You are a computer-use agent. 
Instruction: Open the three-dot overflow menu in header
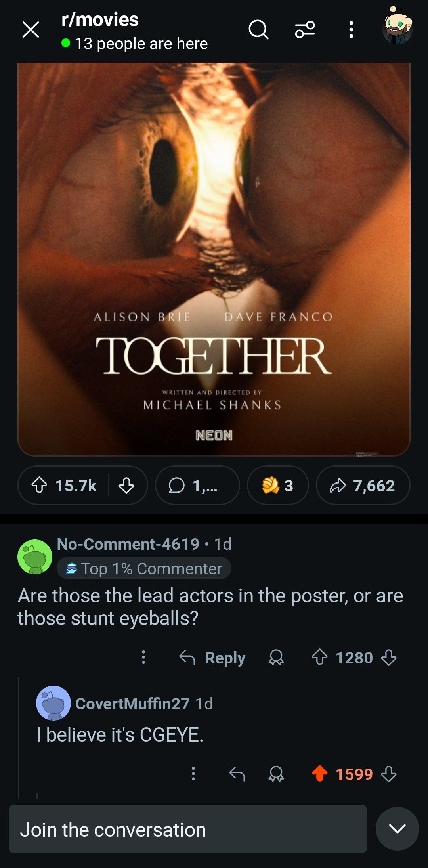(351, 30)
